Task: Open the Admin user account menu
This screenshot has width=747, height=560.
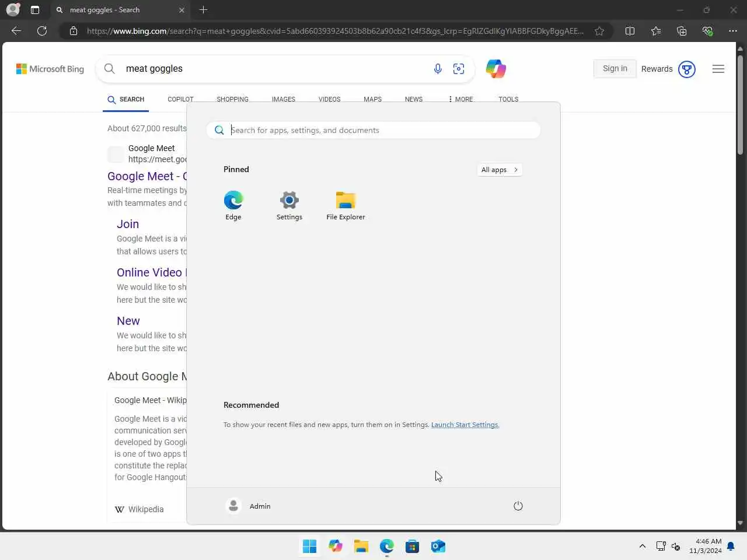Action: coord(248,506)
